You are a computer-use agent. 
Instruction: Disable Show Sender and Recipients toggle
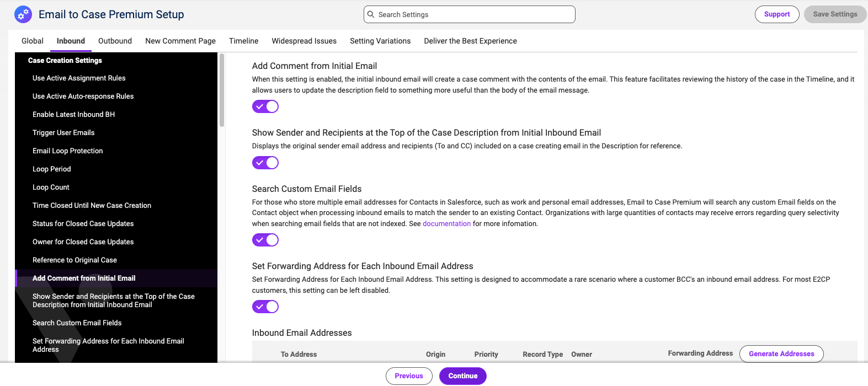click(x=265, y=163)
